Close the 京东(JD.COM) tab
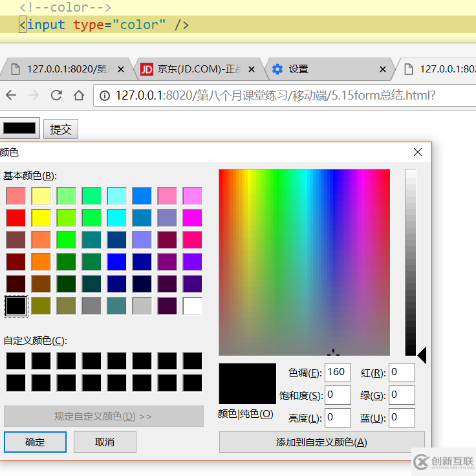 [252, 69]
